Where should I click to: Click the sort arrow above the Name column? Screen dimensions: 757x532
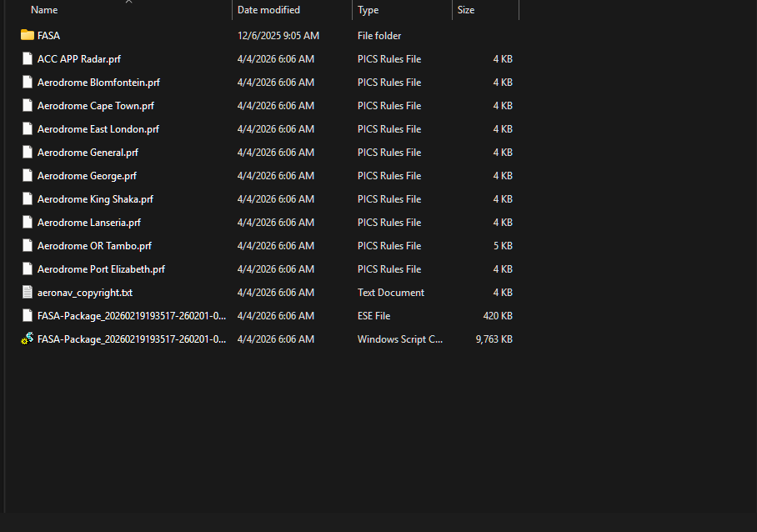tap(128, 3)
